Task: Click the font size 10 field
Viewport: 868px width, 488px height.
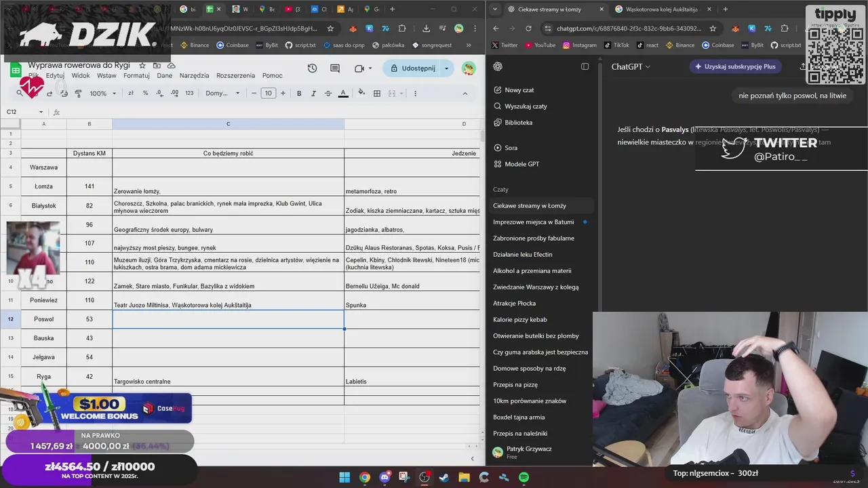Action: tap(269, 94)
